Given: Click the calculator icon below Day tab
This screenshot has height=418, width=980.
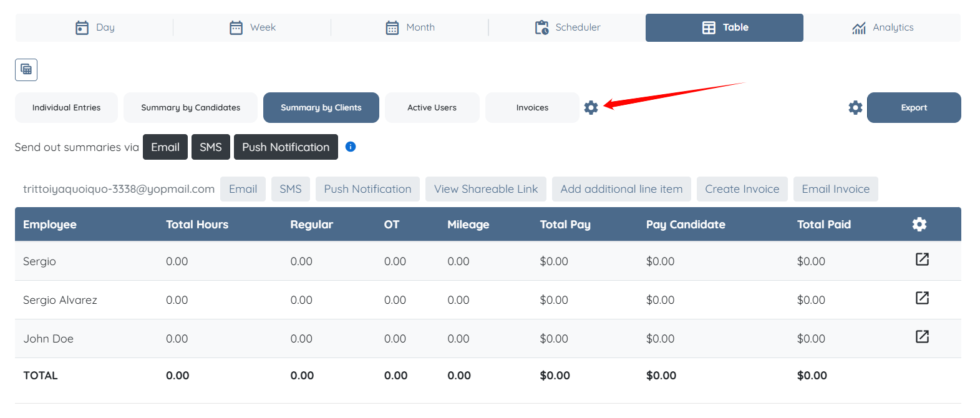Looking at the screenshot, I should 26,69.
